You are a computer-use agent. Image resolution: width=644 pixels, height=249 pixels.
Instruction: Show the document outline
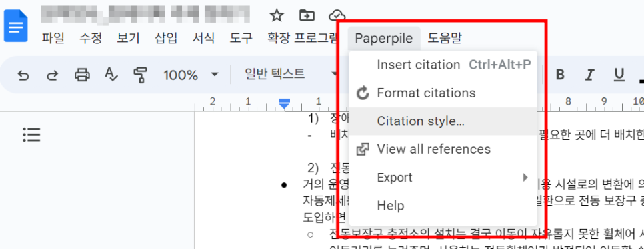click(x=31, y=134)
